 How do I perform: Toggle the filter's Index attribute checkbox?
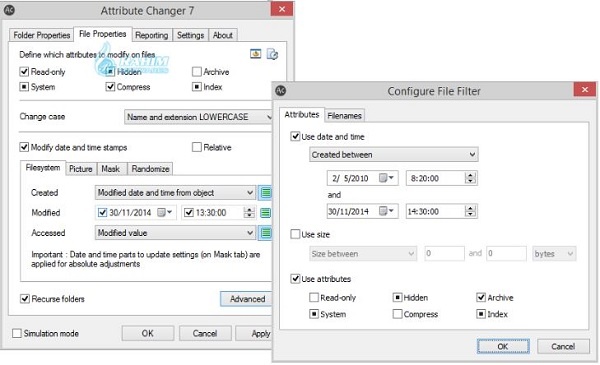(481, 314)
